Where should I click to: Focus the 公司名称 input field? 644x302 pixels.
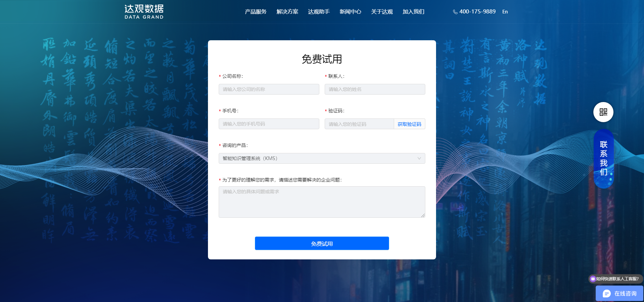pyautogui.click(x=269, y=89)
